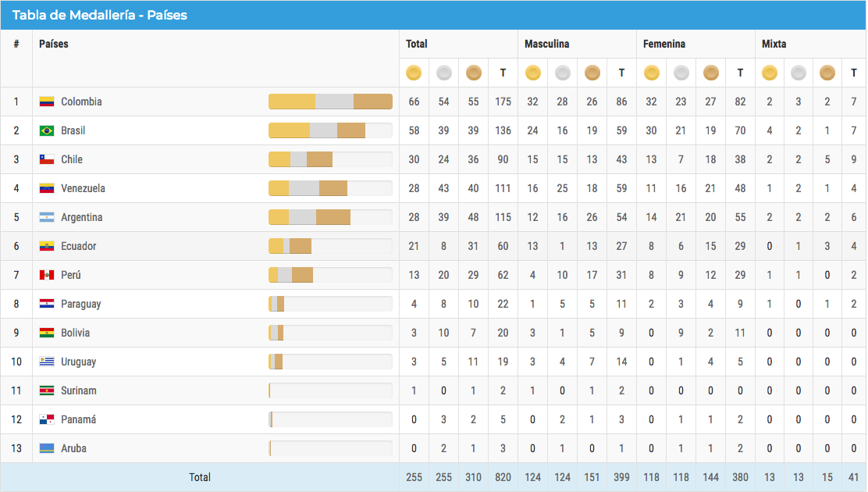Click the # ranking column header
The height and width of the screenshot is (492, 868).
(x=16, y=44)
